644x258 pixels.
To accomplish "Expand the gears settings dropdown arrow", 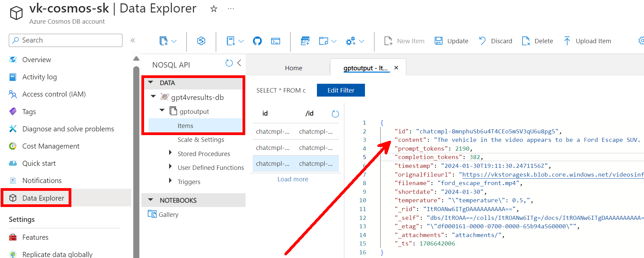I will coord(362,41).
